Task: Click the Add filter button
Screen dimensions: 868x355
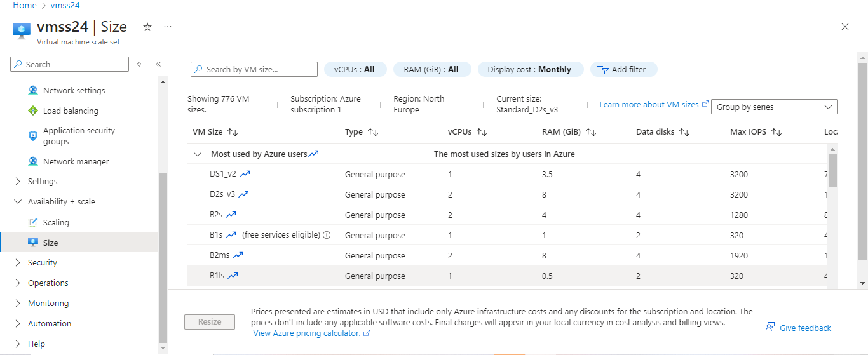Action: [623, 69]
